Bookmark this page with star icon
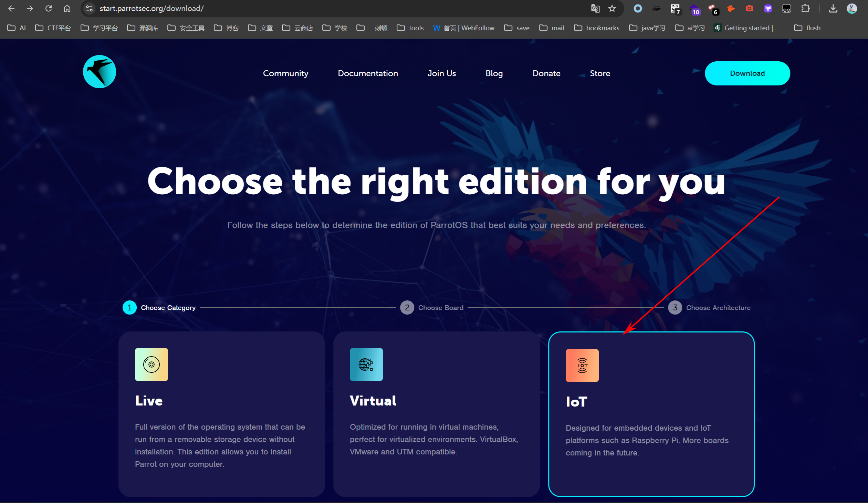 (612, 9)
